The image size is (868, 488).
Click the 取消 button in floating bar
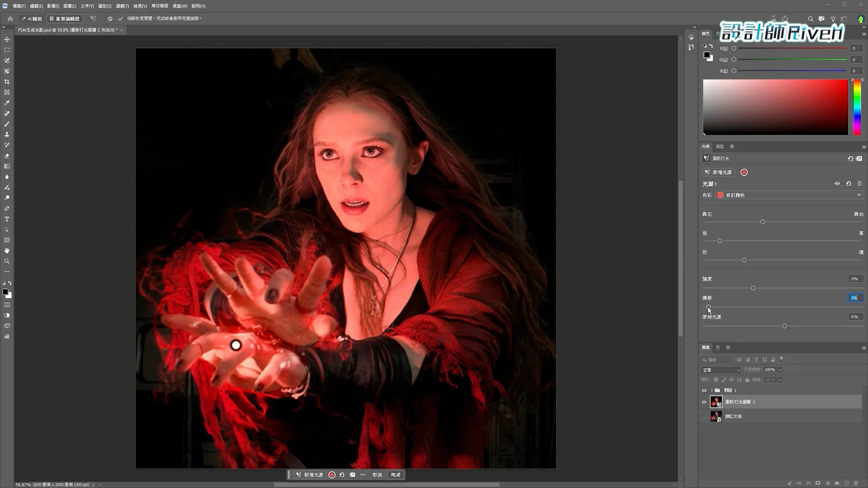377,475
